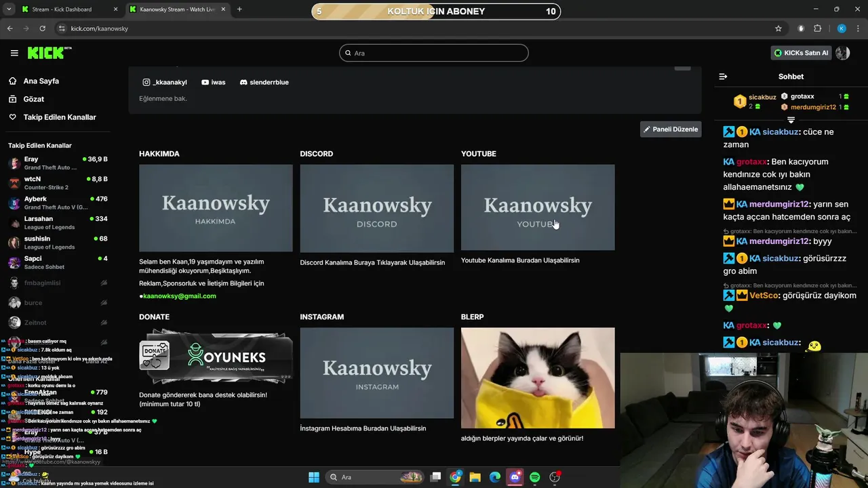Open Ana Sayfa home icon
Image resolution: width=868 pixels, height=488 pixels.
13,81
